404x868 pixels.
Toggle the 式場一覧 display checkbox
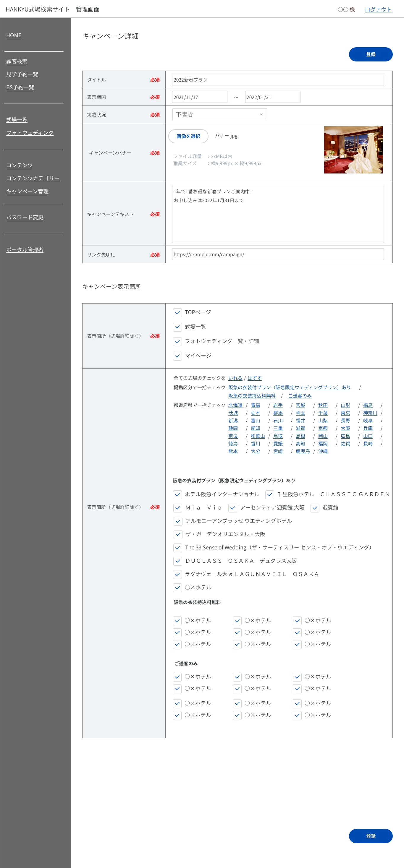point(177,327)
